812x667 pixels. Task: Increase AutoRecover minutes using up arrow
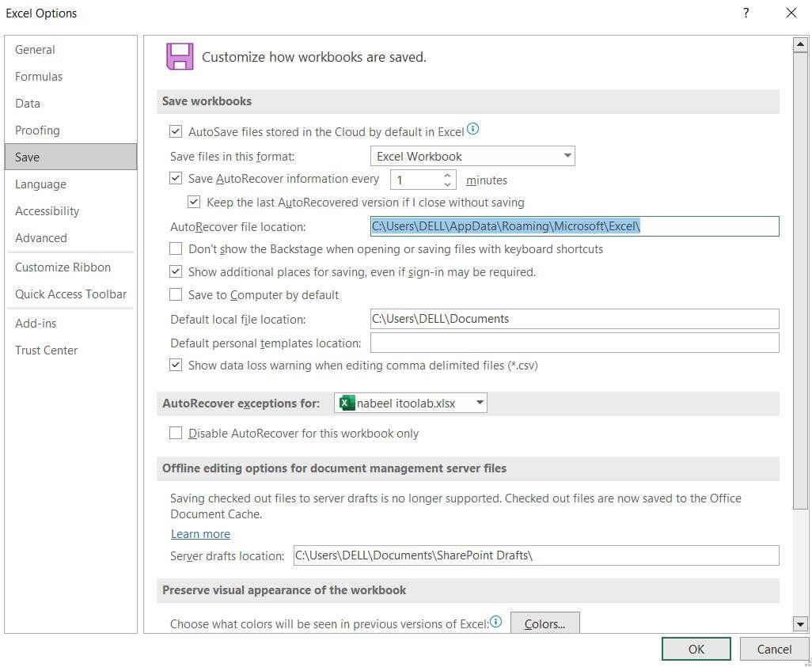pyautogui.click(x=449, y=175)
